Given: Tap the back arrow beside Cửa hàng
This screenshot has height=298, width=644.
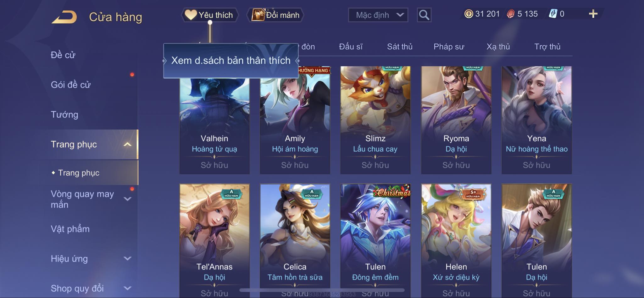Looking at the screenshot, I should 64,17.
